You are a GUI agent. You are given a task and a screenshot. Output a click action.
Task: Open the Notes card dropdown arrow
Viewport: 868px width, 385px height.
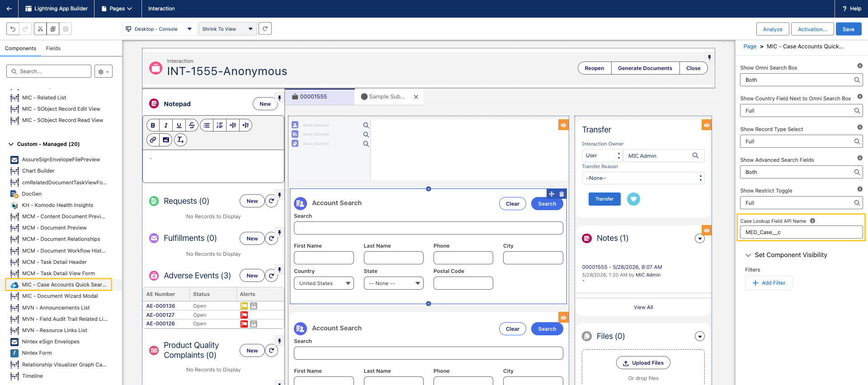click(x=700, y=239)
